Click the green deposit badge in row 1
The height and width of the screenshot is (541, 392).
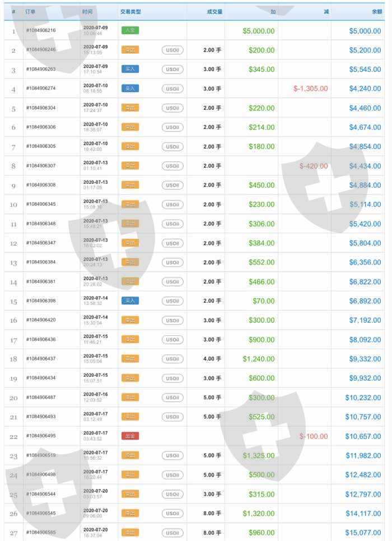click(130, 30)
